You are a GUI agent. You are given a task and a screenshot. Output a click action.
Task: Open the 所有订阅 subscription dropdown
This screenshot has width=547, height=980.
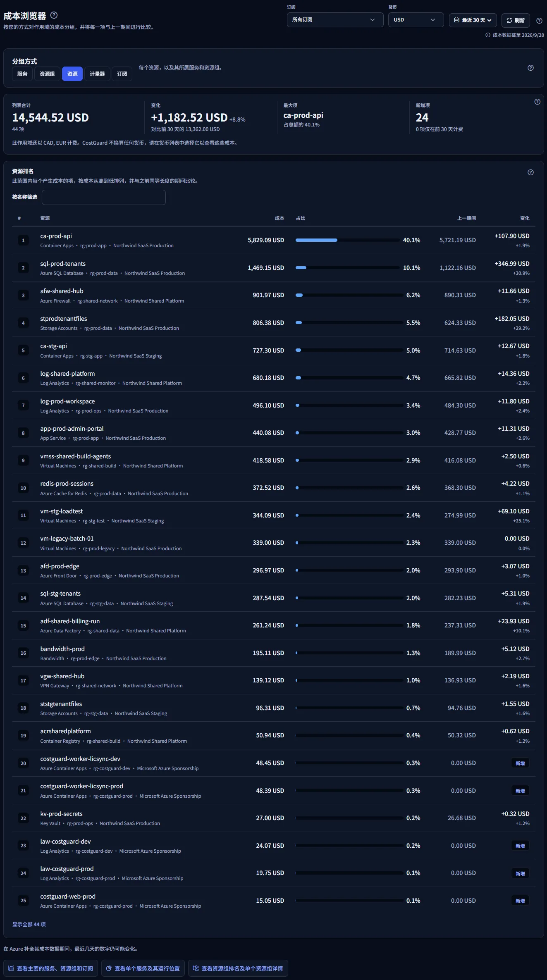pos(335,20)
